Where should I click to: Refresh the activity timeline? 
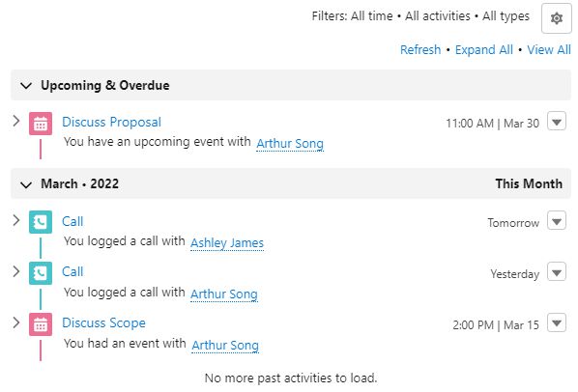(420, 49)
